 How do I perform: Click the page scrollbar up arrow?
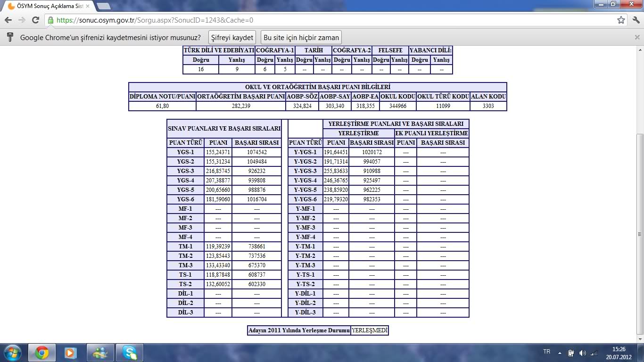(x=640, y=49)
